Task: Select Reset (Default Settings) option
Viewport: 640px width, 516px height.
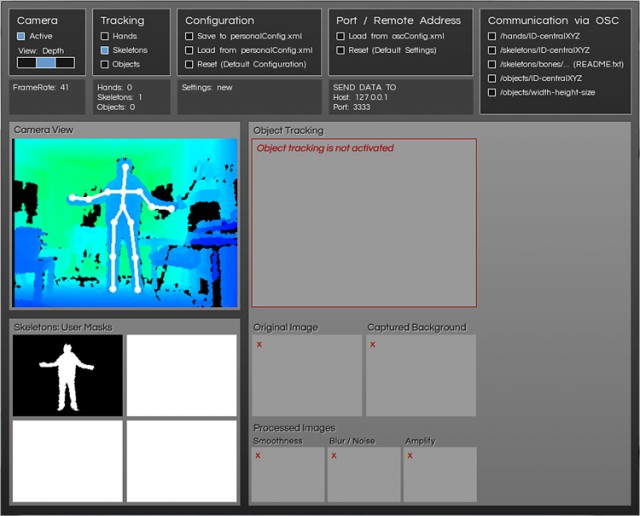Action: [341, 50]
